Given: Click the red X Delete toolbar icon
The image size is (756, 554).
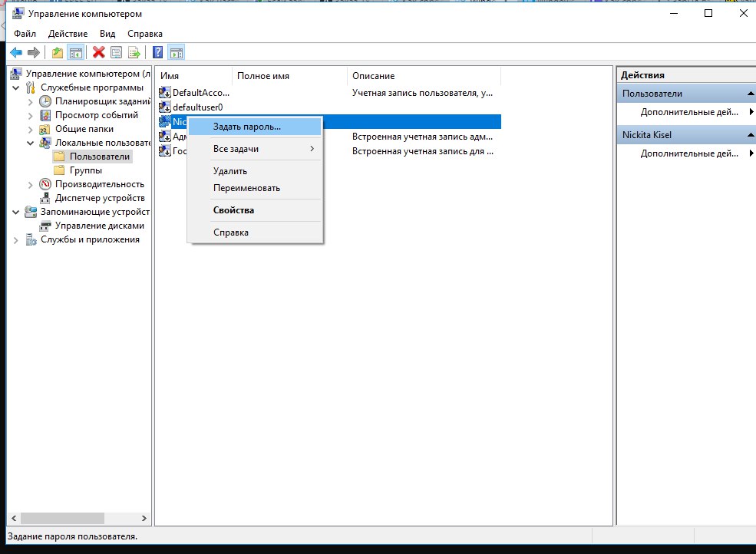Looking at the screenshot, I should click(98, 52).
